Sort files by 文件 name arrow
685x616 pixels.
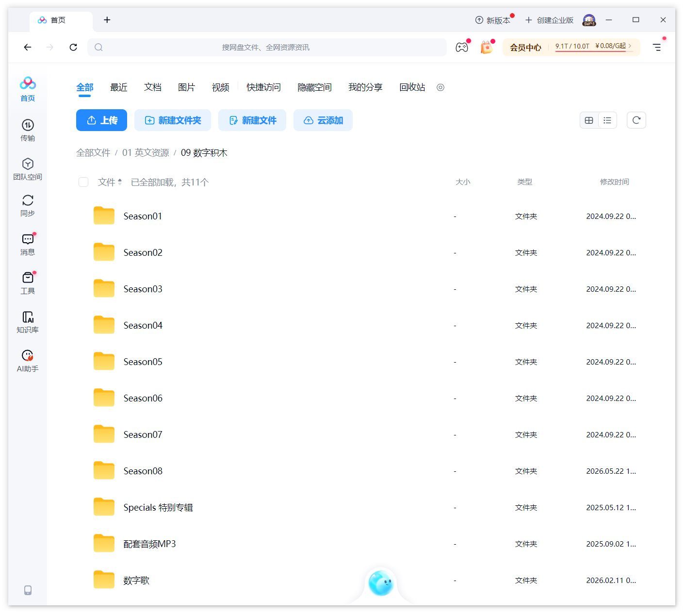pos(119,182)
